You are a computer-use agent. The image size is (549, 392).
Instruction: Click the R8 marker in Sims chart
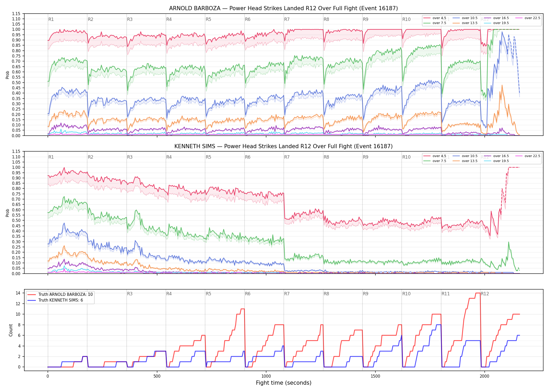click(326, 157)
